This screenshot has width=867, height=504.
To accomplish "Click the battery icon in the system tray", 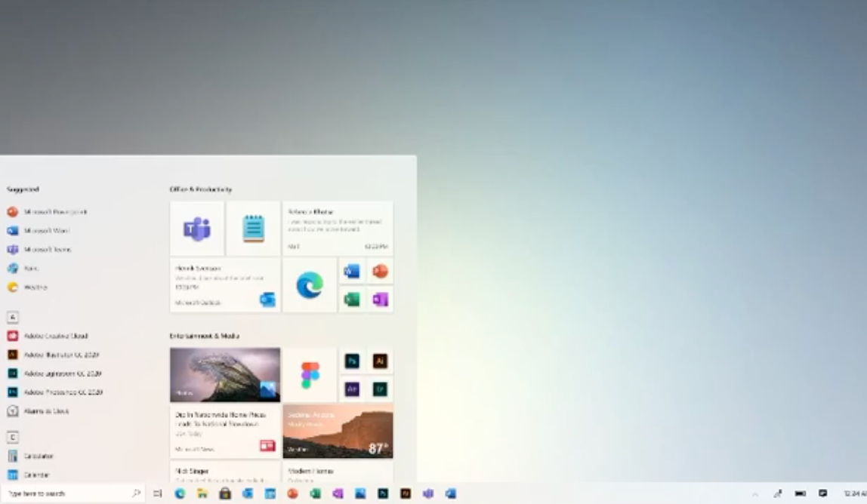I will pyautogui.click(x=800, y=493).
